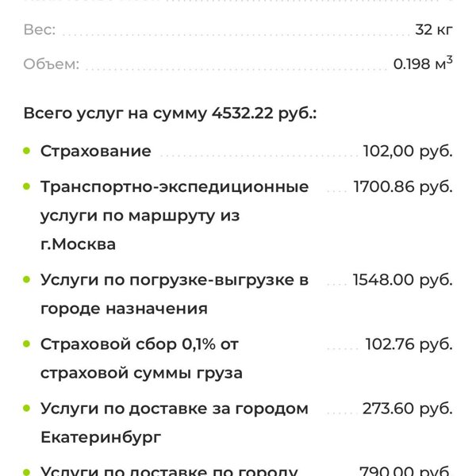Click green bullet beside доставке по городу
Screen dimensions: 476x476
(x=27, y=472)
